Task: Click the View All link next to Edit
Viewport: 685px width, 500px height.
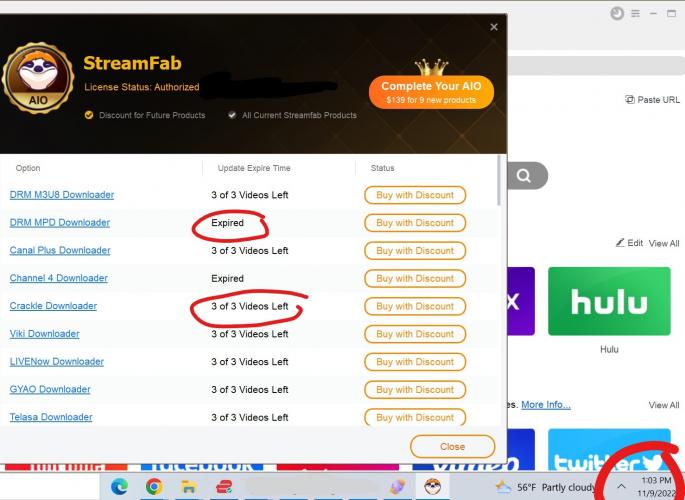Action: pyautogui.click(x=664, y=243)
